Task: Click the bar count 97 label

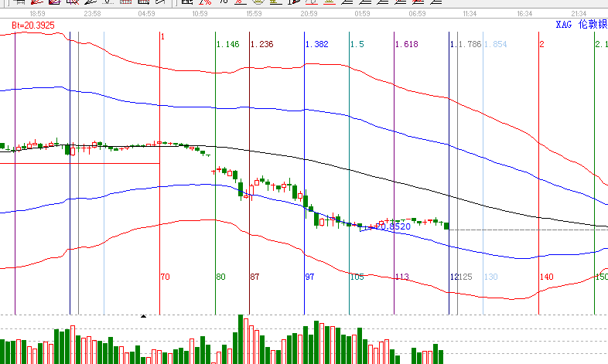Action: tap(309, 277)
